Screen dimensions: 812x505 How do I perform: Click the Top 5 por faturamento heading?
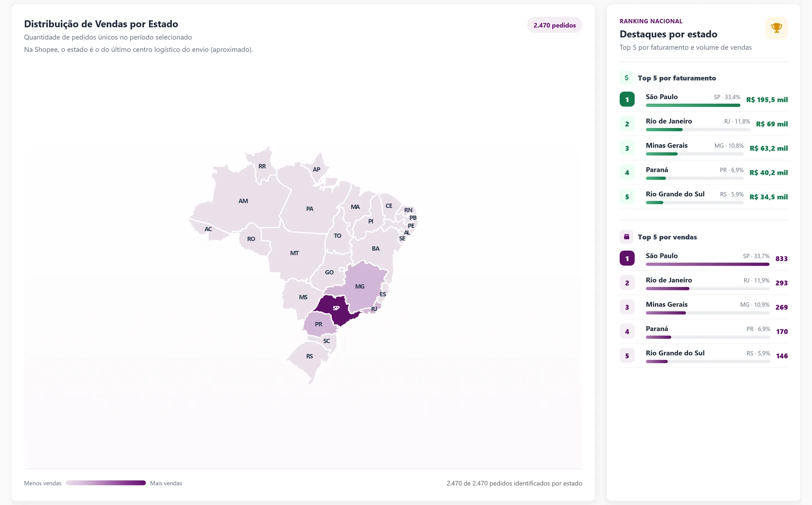point(677,78)
